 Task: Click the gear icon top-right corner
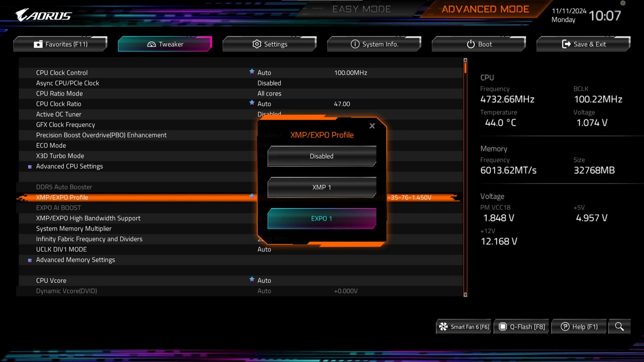(623, 3)
